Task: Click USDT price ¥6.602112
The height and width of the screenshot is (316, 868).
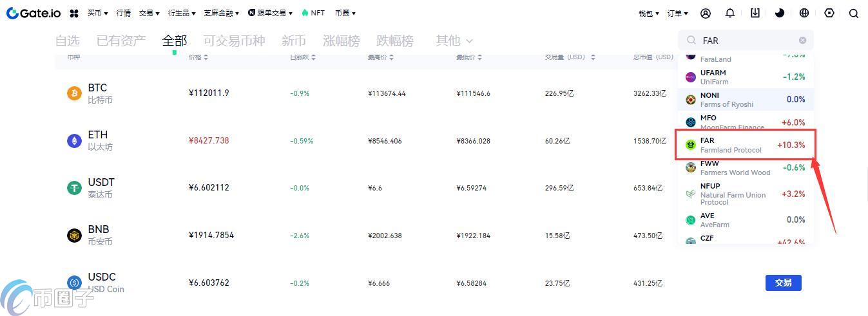Action: (x=209, y=188)
